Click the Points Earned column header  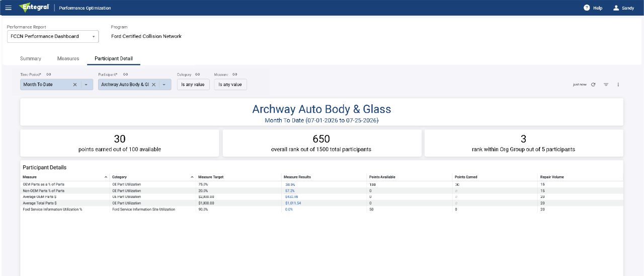pyautogui.click(x=466, y=177)
